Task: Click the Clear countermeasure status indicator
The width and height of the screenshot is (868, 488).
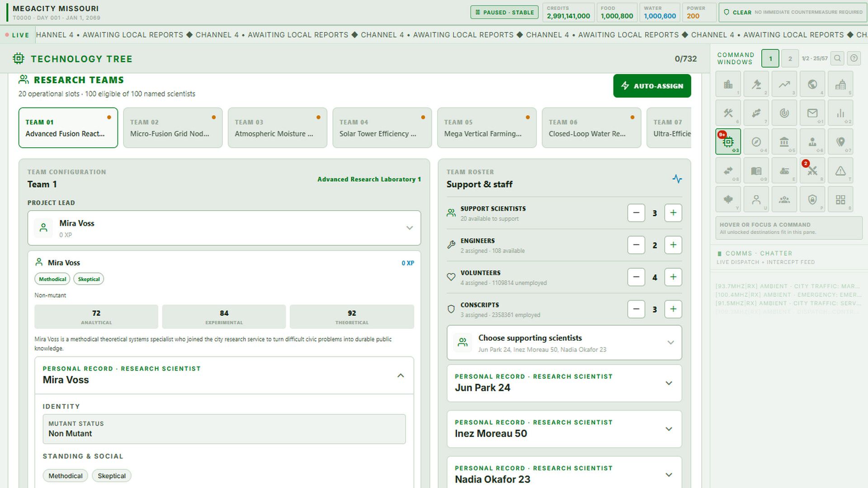Action: click(x=793, y=12)
